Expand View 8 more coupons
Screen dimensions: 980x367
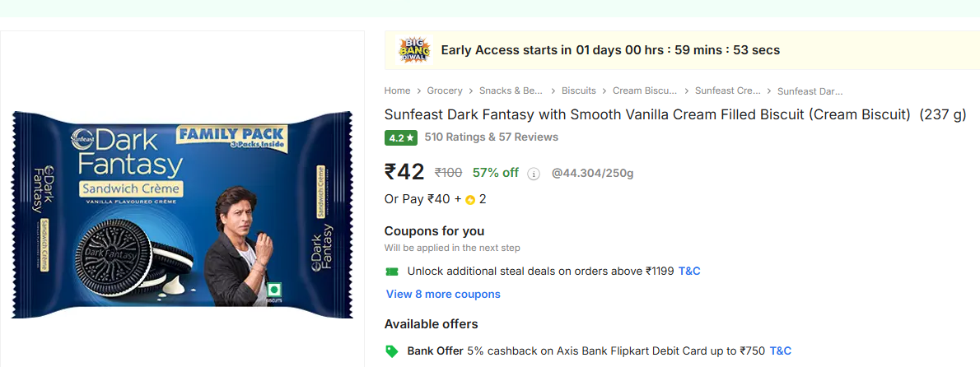coord(443,294)
